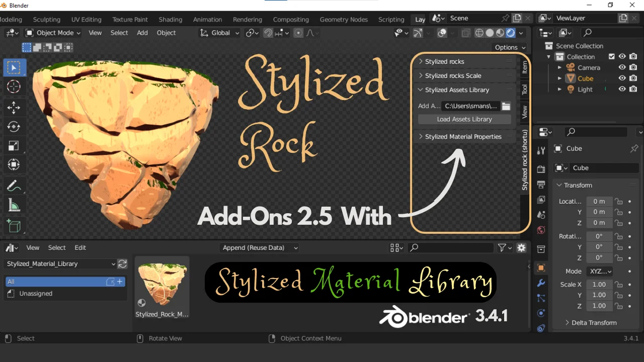The height and width of the screenshot is (362, 644).
Task: Open the rotation Mode XYZ dropdown
Action: click(x=599, y=271)
